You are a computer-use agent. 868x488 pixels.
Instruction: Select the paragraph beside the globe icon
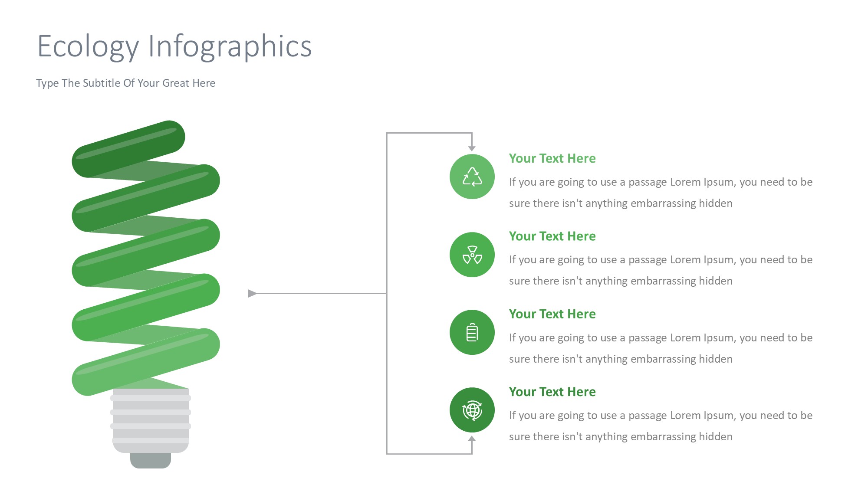(x=660, y=426)
